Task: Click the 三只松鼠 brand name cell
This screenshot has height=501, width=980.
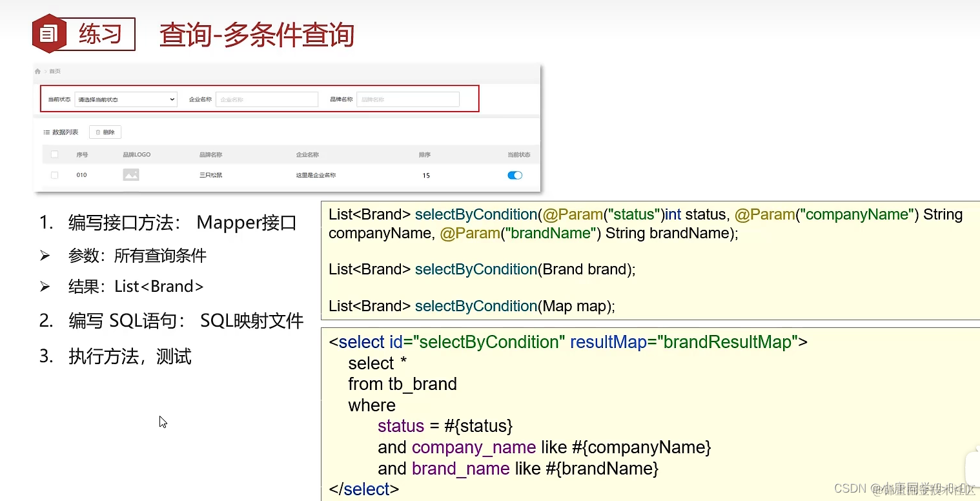Action: (211, 175)
